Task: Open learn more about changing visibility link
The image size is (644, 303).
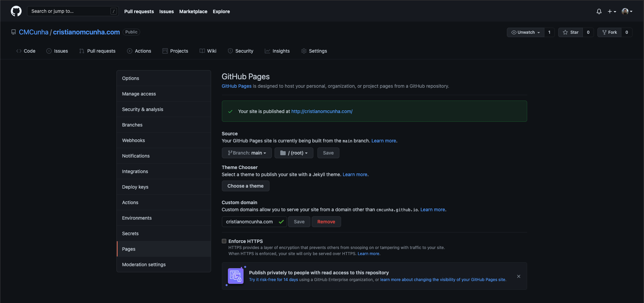Action: [x=443, y=280]
